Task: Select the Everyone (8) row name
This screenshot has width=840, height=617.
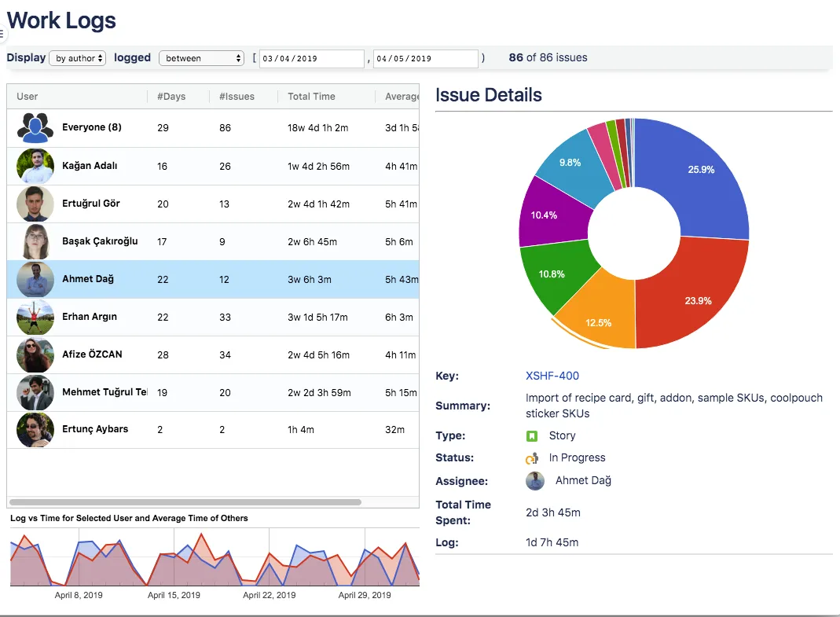Action: (92, 127)
